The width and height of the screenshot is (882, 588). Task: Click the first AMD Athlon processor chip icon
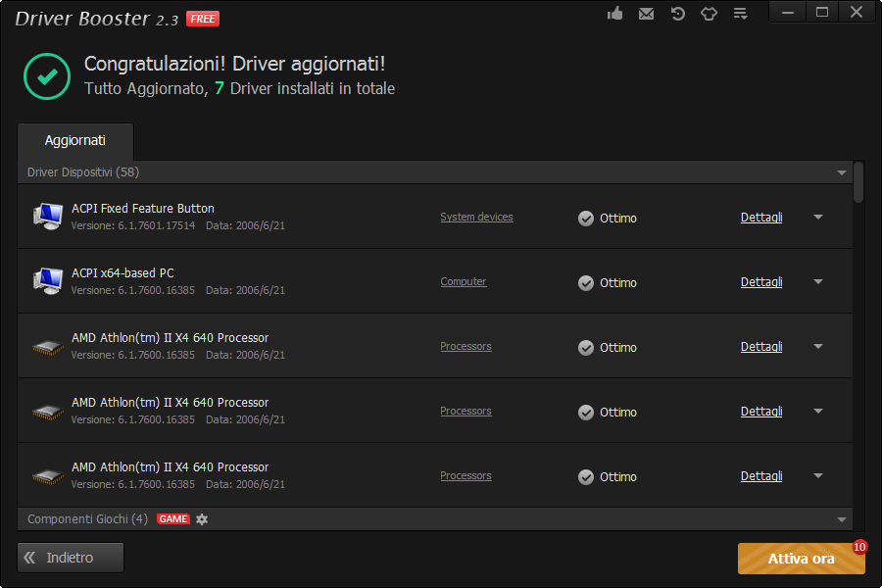47,346
